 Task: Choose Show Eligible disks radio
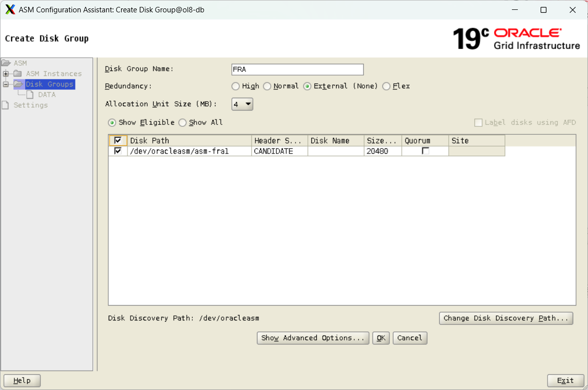(x=112, y=122)
